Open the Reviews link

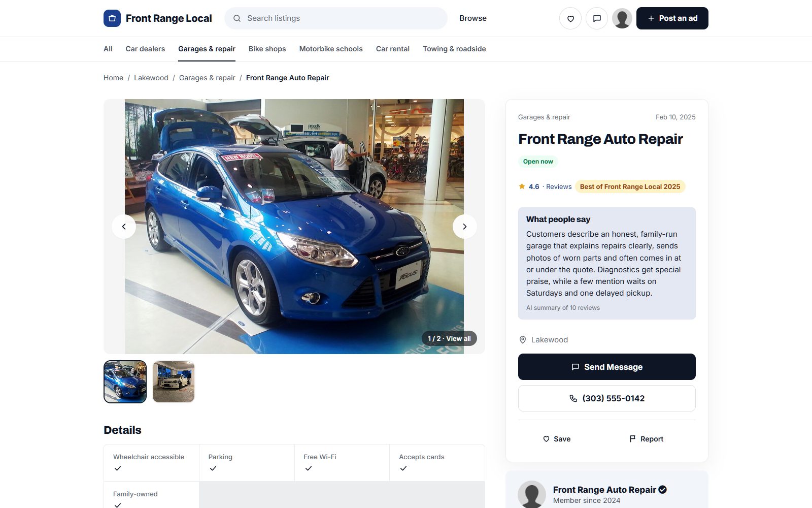pyautogui.click(x=559, y=186)
